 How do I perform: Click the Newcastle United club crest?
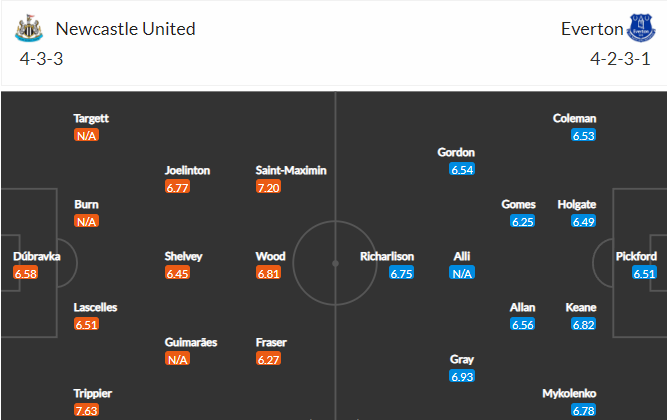pos(29,28)
